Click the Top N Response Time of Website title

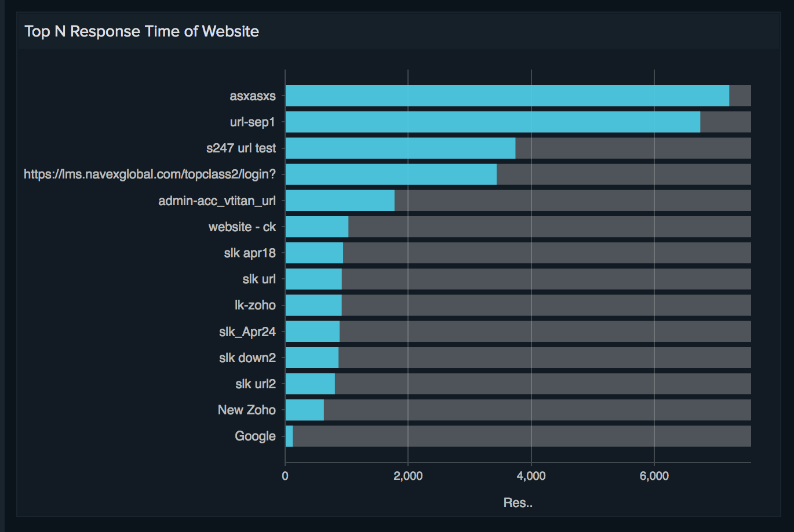(141, 31)
